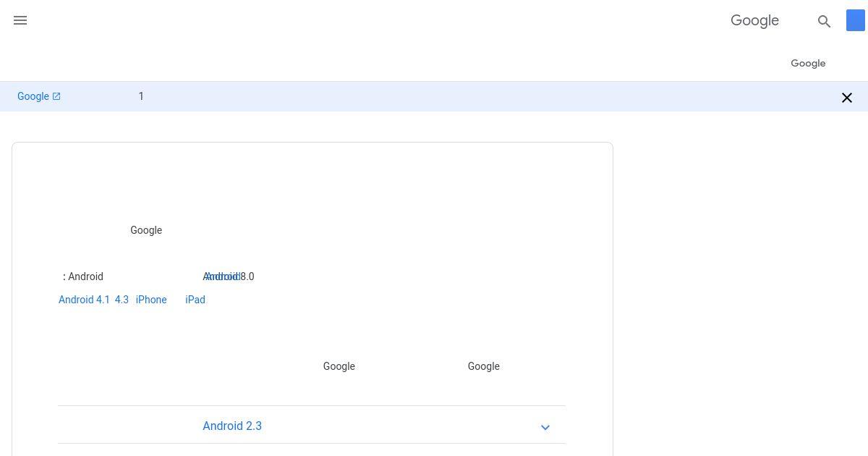Click the Android 2.3 chevron arrow
Screen dimensions: 868x456
[545, 427]
